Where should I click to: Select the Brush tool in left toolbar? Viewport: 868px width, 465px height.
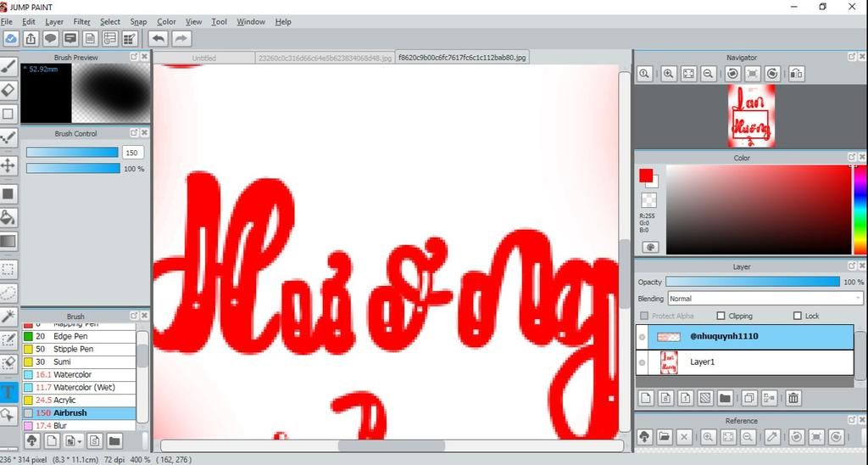click(8, 66)
